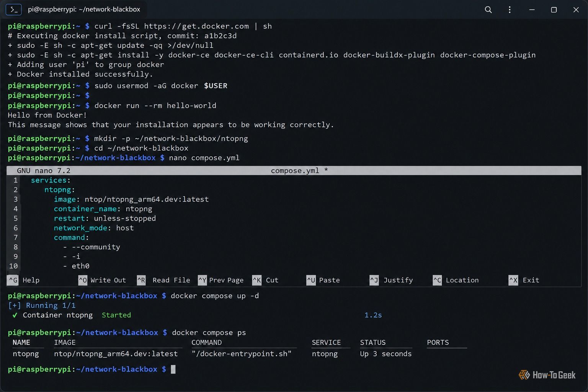The width and height of the screenshot is (588, 392).
Task: Click the 'compose.yml *' filename in nano header
Action: click(299, 171)
